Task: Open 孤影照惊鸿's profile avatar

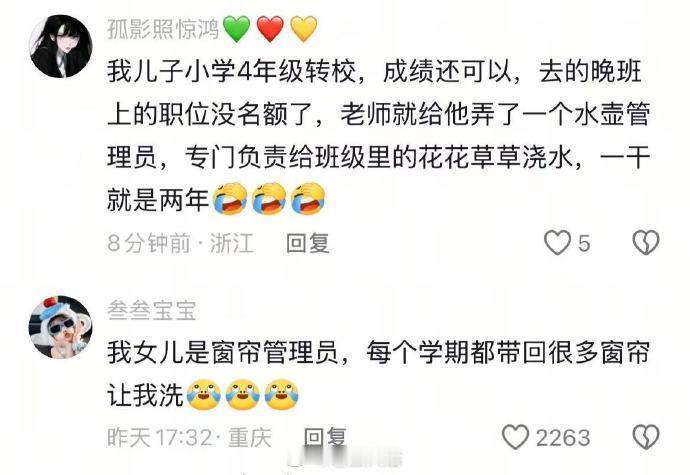Action: (61, 46)
